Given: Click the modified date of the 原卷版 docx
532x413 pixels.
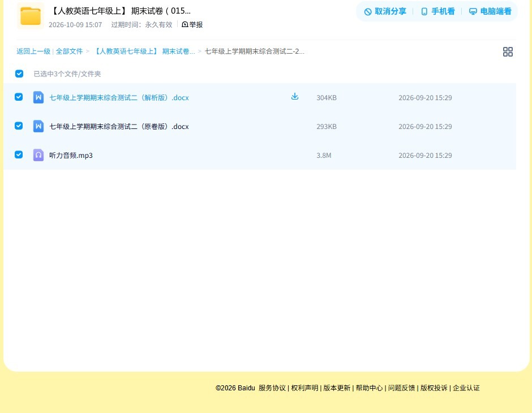Looking at the screenshot, I should click(425, 127).
